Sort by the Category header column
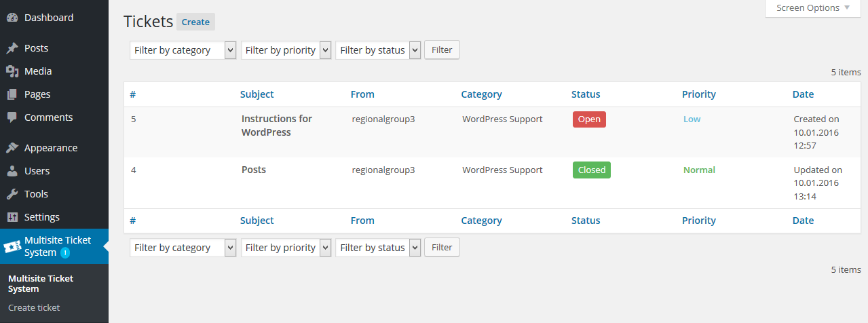Viewport: 868px width, 323px height. click(x=481, y=94)
